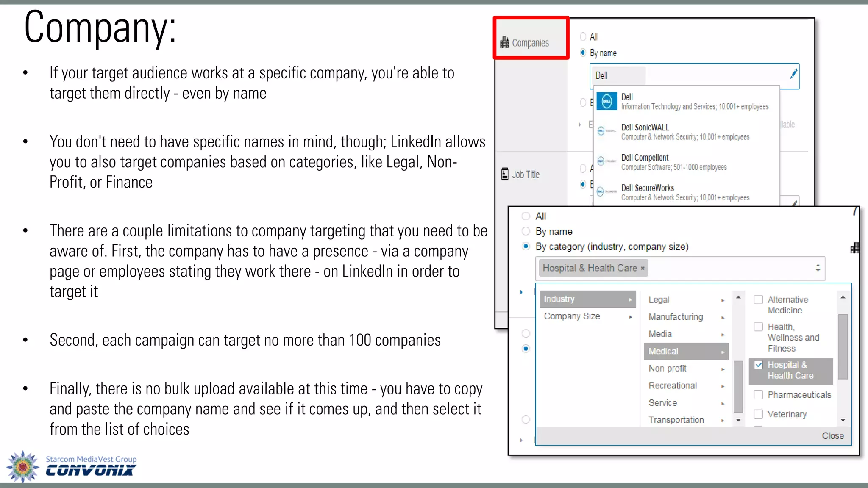Expand the Non-profit industry category
The image size is (868, 488).
[x=686, y=369]
